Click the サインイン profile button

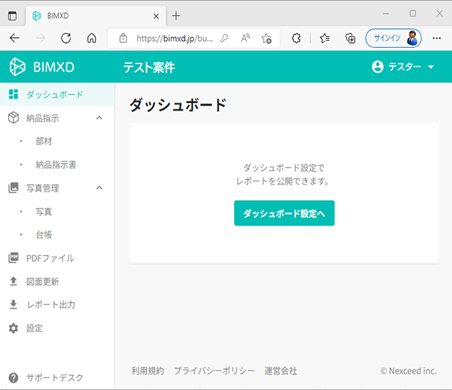point(394,38)
